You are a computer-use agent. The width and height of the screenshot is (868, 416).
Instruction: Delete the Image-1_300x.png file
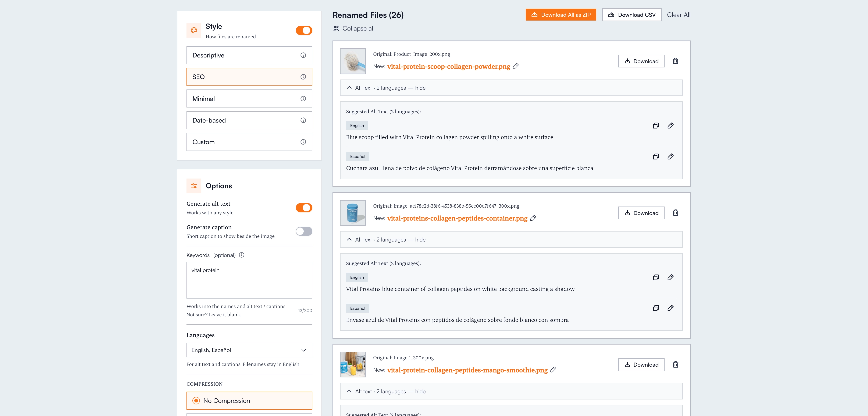(x=676, y=364)
